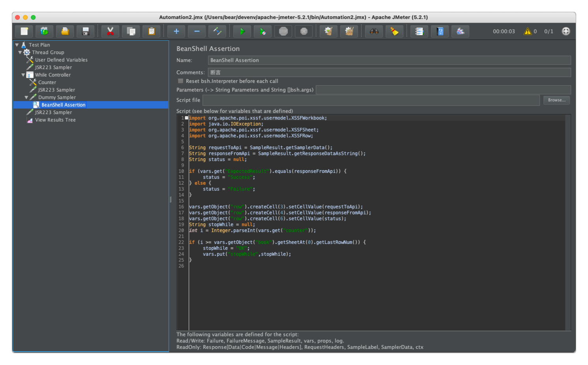Open View Results Tree listener
The height and width of the screenshot is (365, 588).
(x=55, y=120)
